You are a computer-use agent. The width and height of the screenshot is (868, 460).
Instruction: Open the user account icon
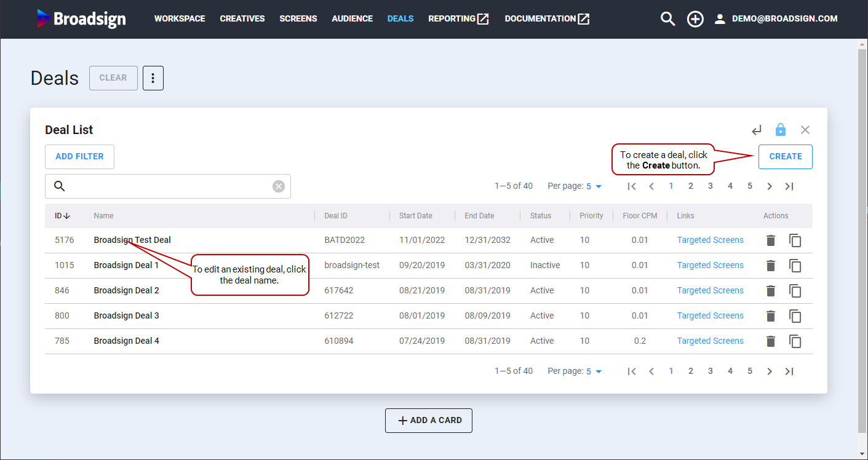(720, 19)
